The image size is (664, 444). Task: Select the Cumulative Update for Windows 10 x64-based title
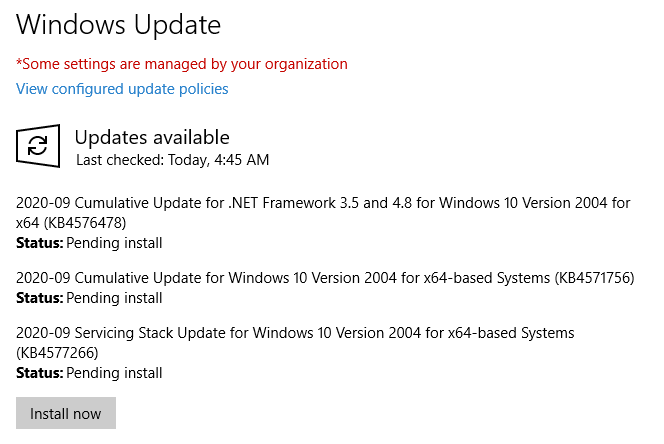tap(325, 278)
